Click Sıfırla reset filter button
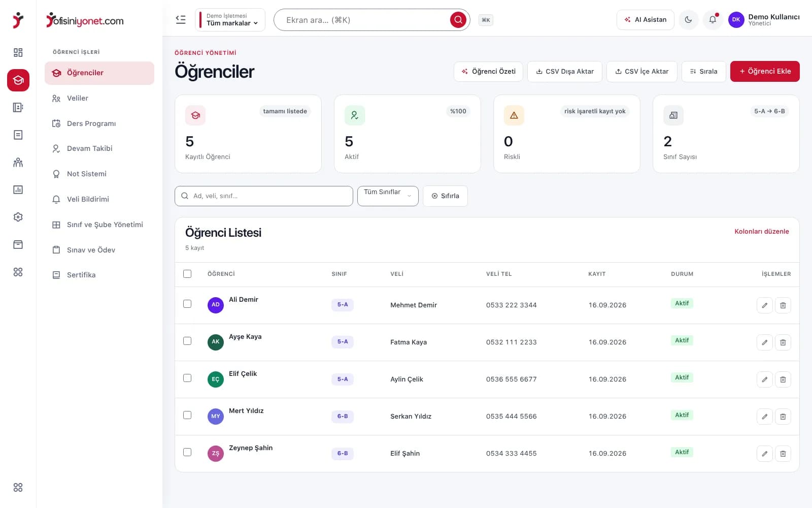Screen dimensions: 812x508 (x=445, y=196)
